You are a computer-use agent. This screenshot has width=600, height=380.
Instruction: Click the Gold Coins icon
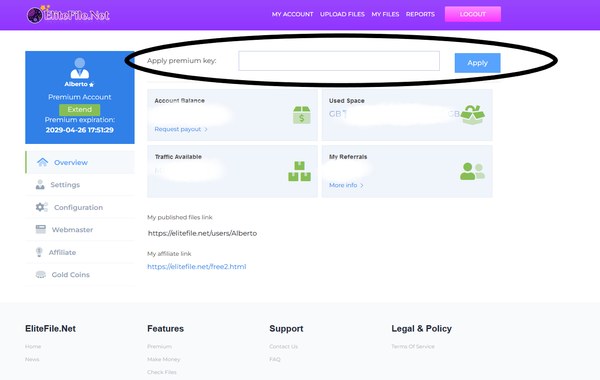[x=41, y=274]
